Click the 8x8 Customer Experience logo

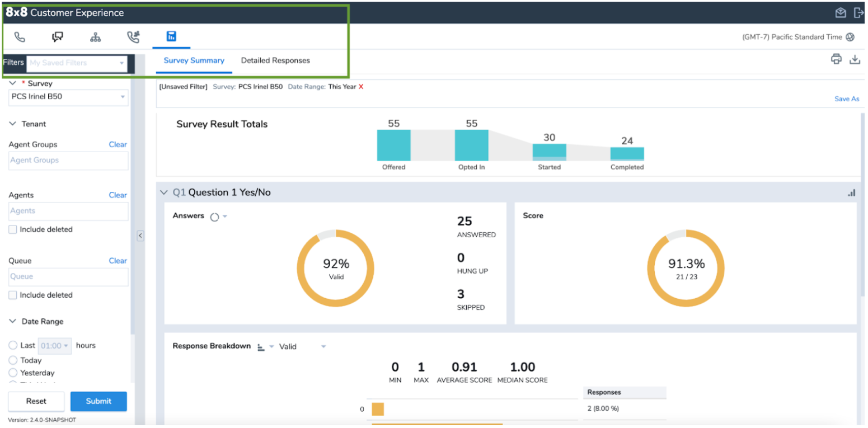point(65,12)
